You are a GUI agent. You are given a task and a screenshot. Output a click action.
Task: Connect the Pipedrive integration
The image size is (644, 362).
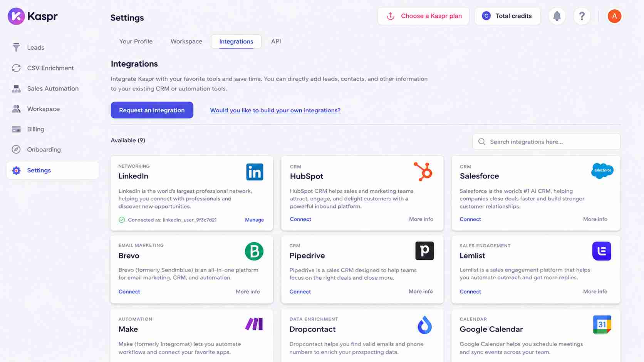pyautogui.click(x=300, y=292)
